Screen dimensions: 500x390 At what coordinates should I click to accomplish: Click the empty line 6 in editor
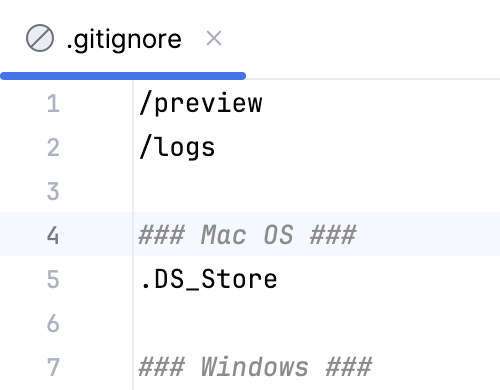[x=317, y=323]
